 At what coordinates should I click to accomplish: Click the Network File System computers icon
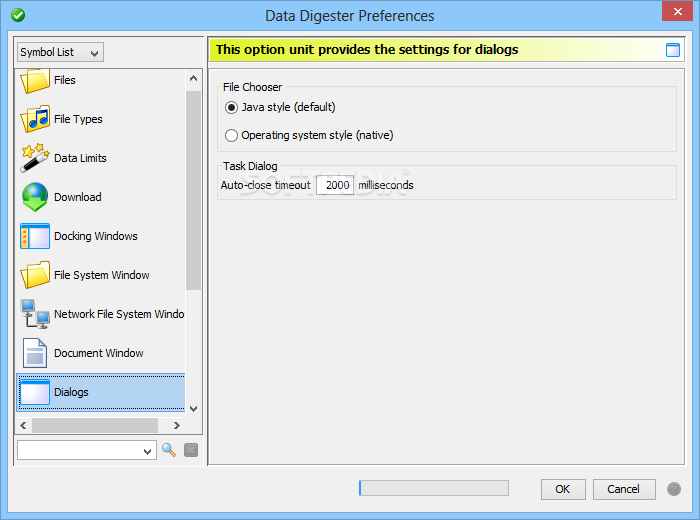pyautogui.click(x=35, y=314)
